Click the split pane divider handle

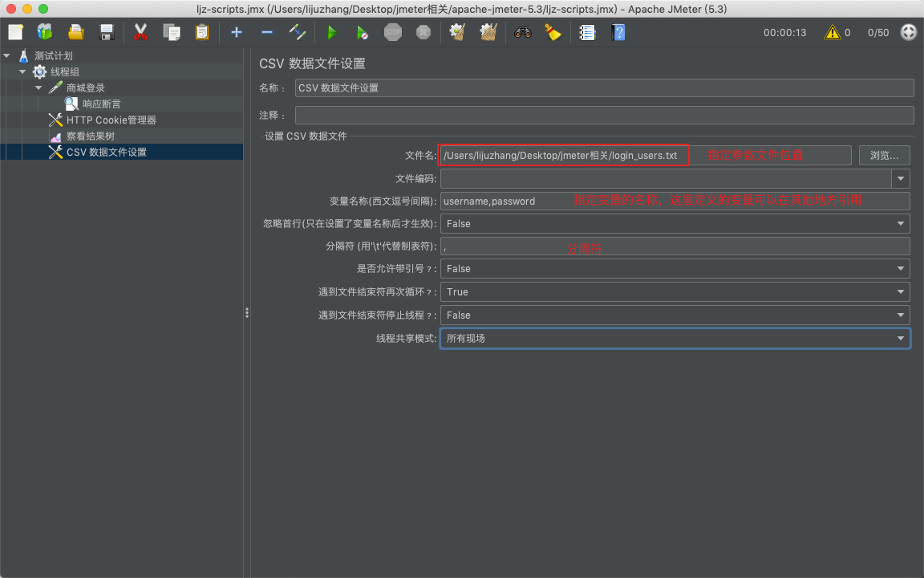[247, 312]
